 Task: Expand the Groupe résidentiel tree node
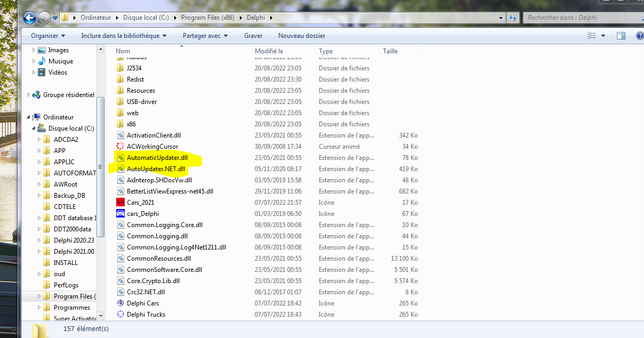pyautogui.click(x=28, y=95)
